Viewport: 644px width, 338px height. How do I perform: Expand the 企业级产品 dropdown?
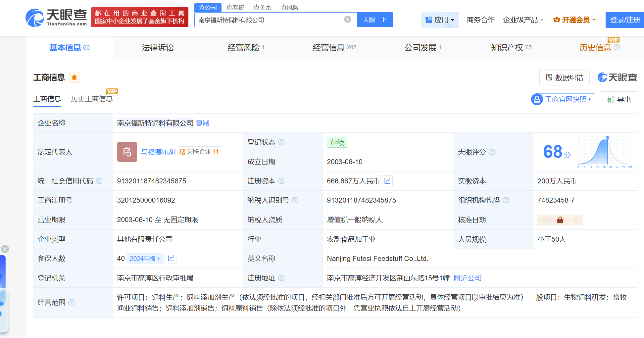pyautogui.click(x=523, y=20)
